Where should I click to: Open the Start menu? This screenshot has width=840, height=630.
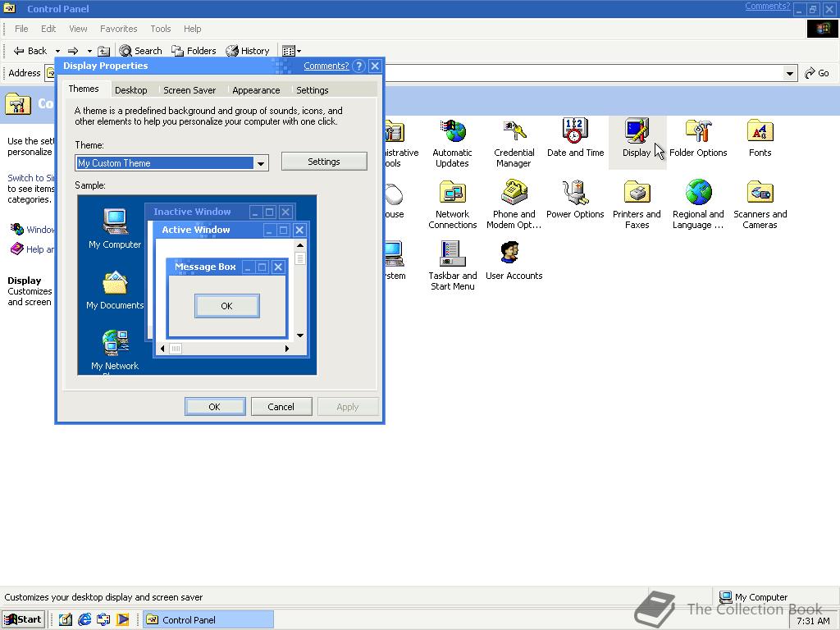pos(22,620)
